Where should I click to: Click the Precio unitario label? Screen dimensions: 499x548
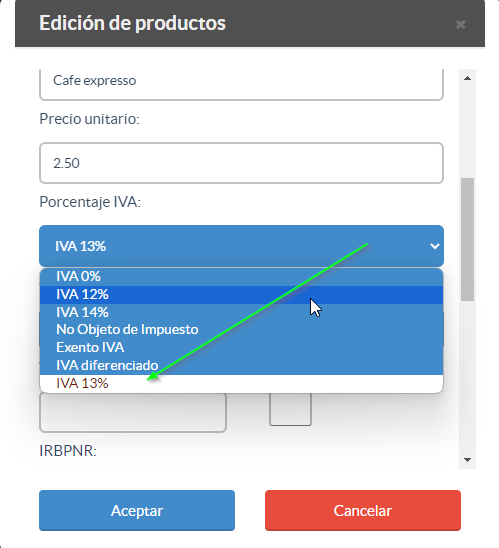click(89, 119)
